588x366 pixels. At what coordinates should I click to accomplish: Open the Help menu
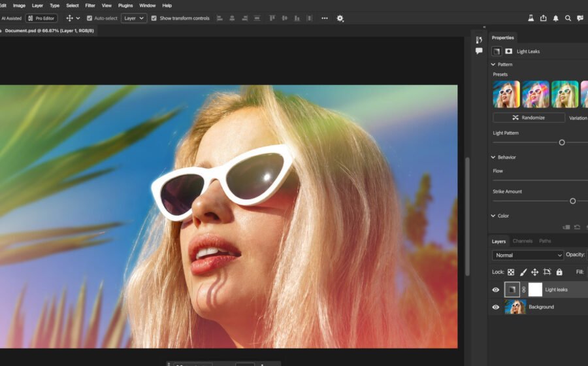(x=167, y=6)
